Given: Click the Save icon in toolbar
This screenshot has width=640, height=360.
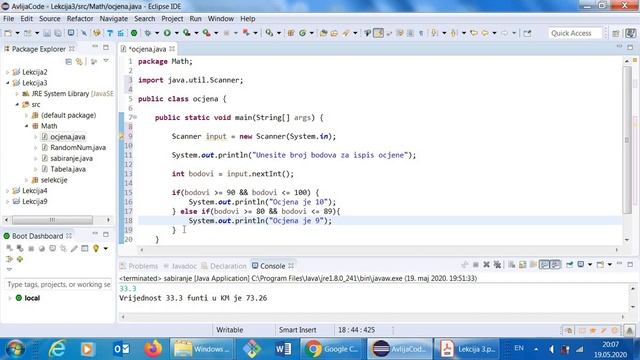Looking at the screenshot, I should 47,33.
